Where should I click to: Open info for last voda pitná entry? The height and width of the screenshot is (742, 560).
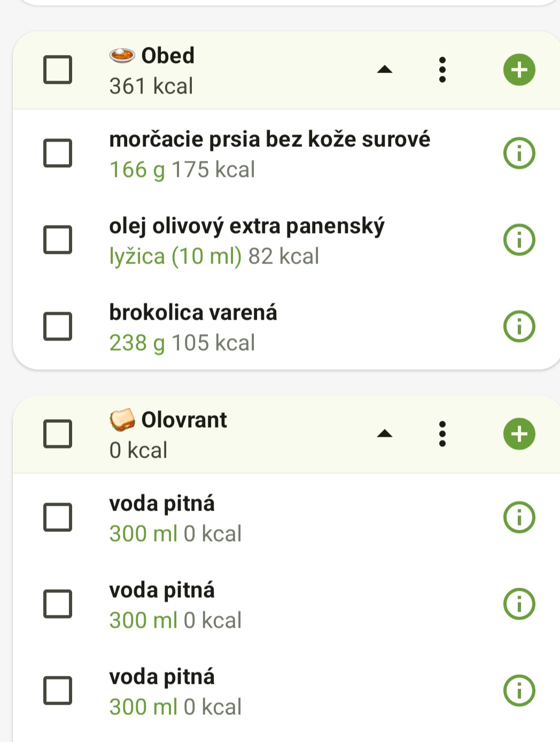click(x=519, y=690)
